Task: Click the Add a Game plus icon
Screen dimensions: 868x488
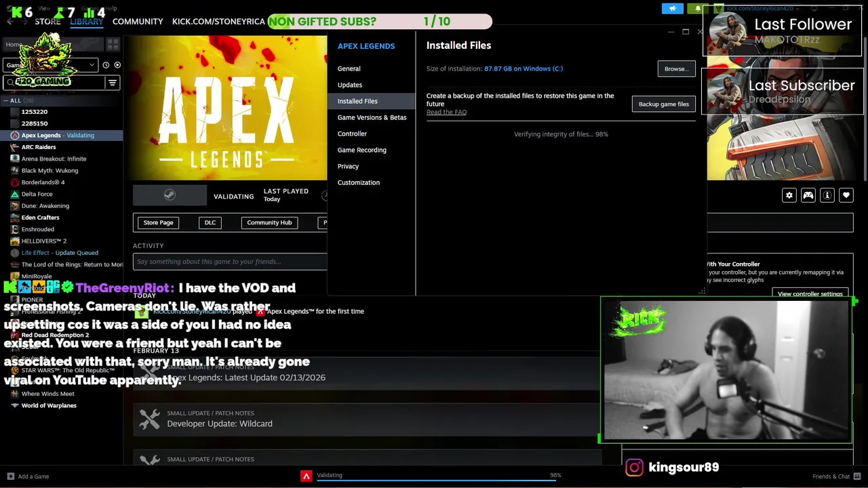Action: point(10,476)
